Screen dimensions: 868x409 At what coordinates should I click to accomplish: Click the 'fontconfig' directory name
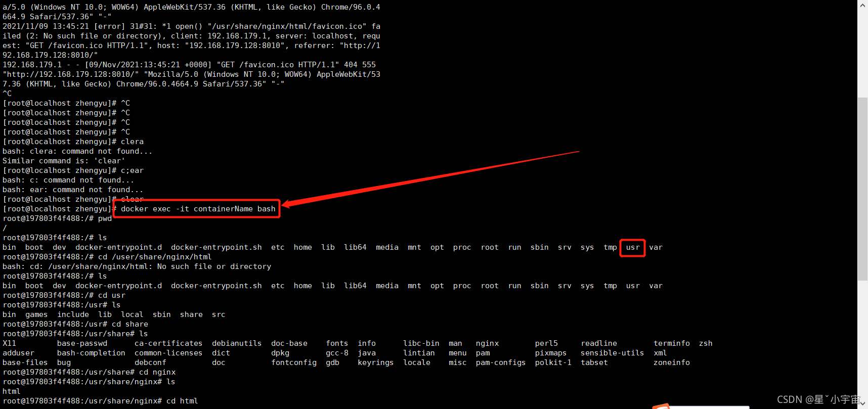click(x=294, y=362)
